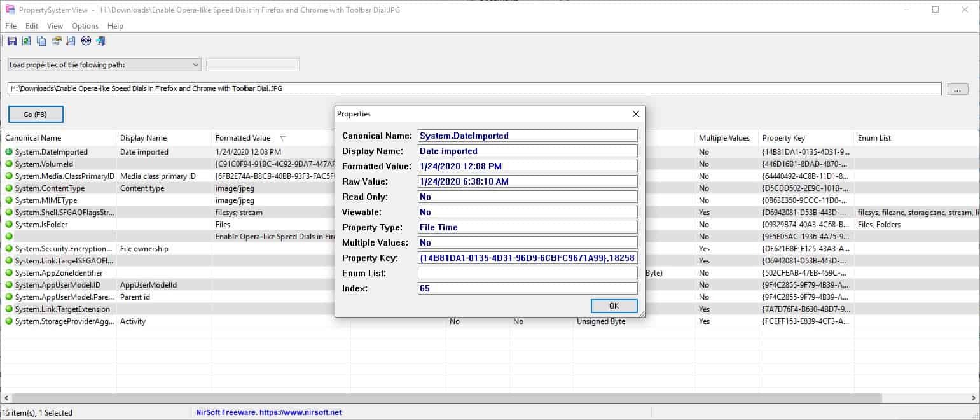
Task: Click OK to close the Properties dialog
Action: coord(613,306)
